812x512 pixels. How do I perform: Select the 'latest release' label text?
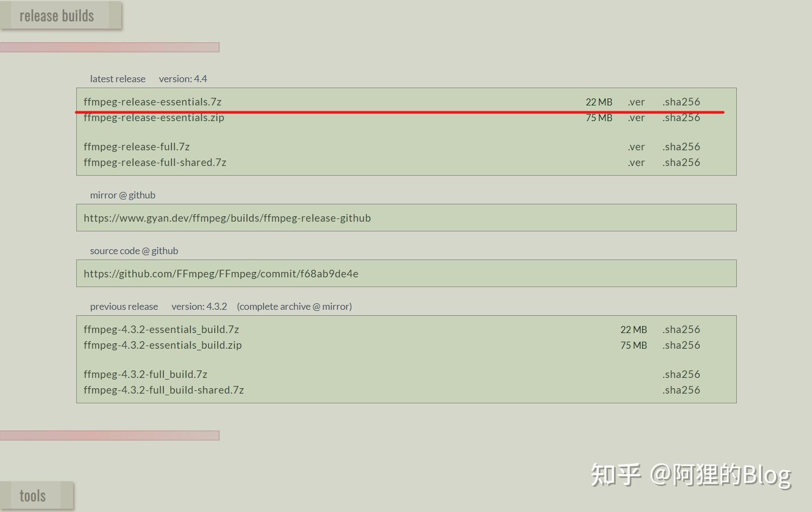117,79
